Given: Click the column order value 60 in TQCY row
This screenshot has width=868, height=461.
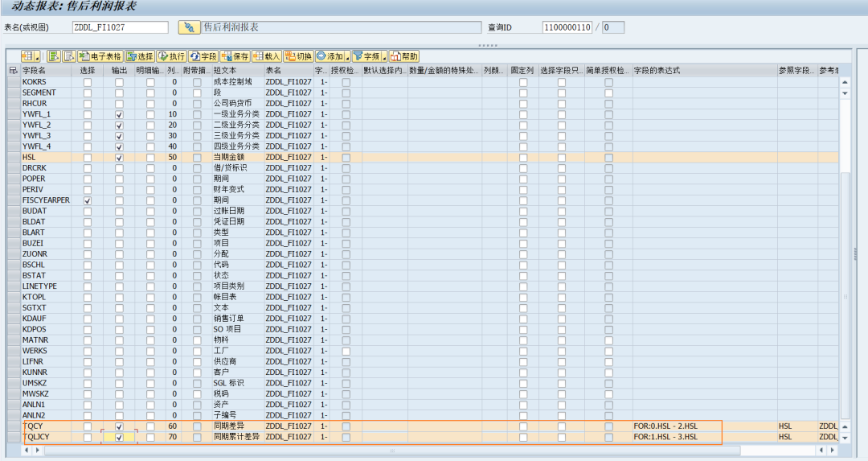Looking at the screenshot, I should point(173,426).
